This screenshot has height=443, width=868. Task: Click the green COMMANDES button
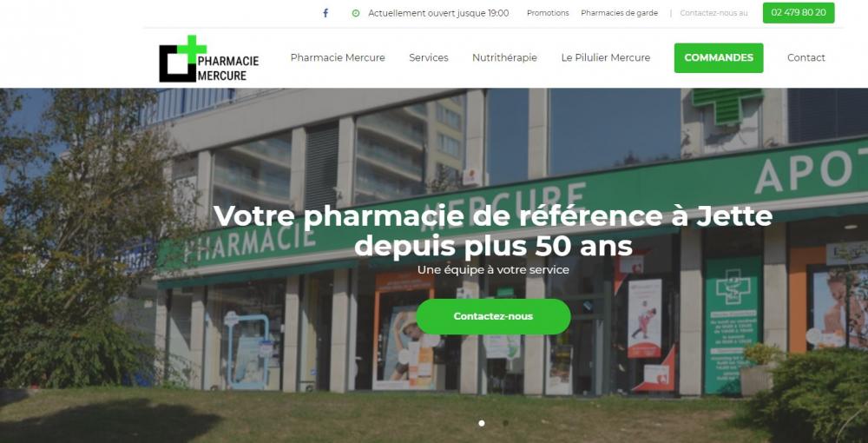[719, 57]
